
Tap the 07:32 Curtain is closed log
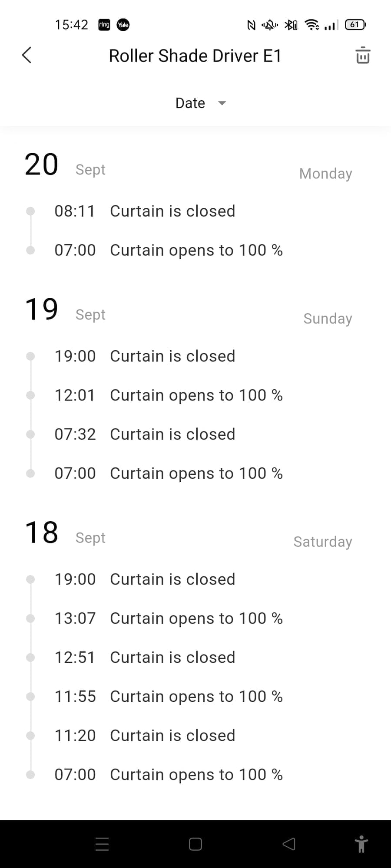[x=145, y=434]
